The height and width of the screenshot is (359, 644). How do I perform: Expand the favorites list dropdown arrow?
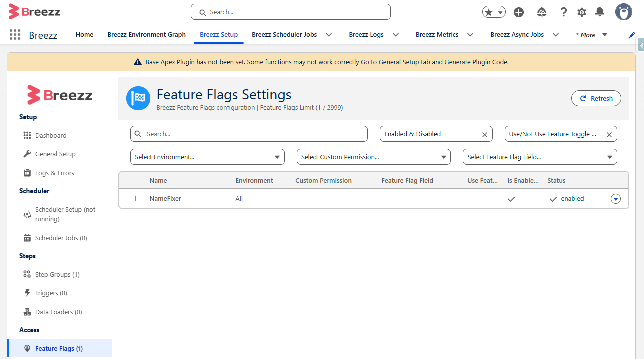pos(500,12)
